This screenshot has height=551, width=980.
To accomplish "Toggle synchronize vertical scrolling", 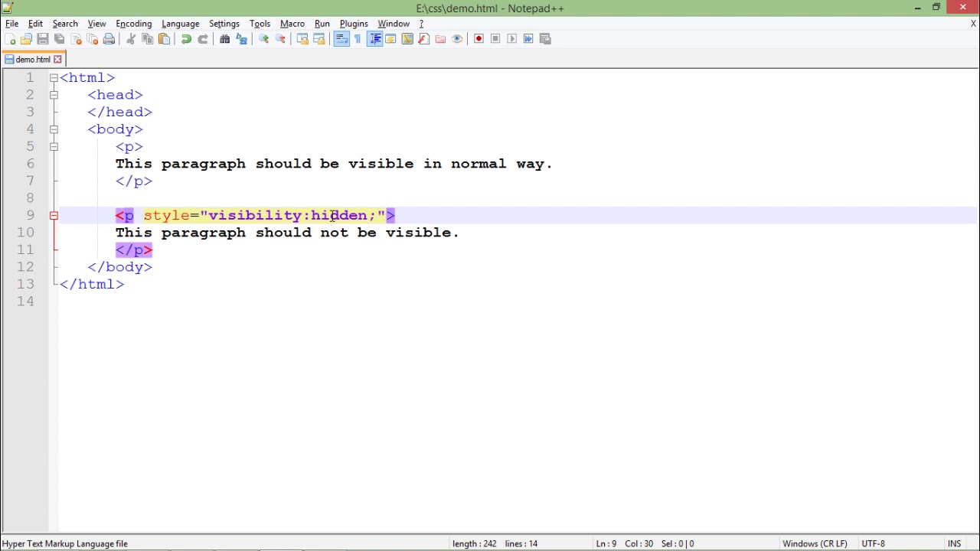I will (302, 39).
